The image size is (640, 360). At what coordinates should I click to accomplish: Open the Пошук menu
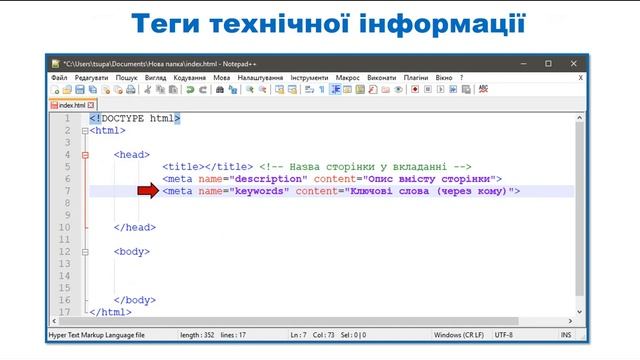[126, 78]
